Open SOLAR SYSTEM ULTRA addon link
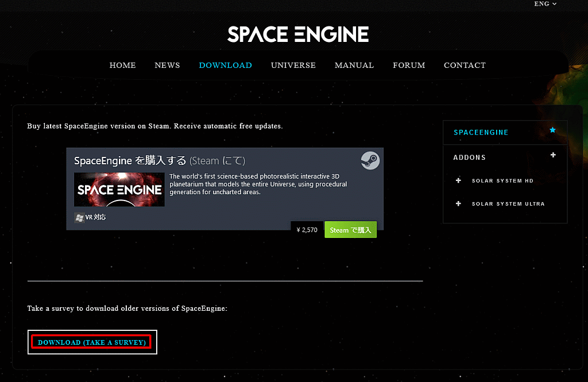The image size is (588, 382). [508, 204]
